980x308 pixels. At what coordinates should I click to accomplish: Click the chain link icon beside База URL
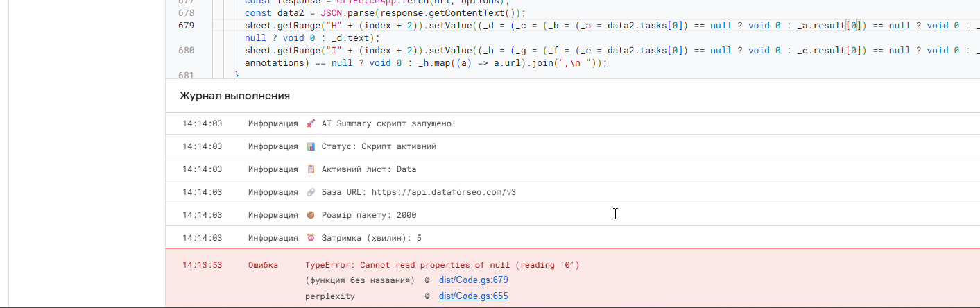coord(311,192)
